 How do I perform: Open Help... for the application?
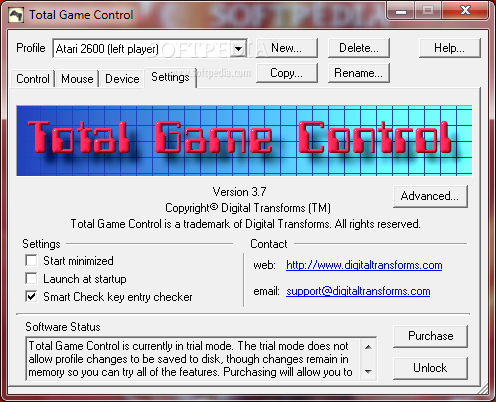coord(449,48)
